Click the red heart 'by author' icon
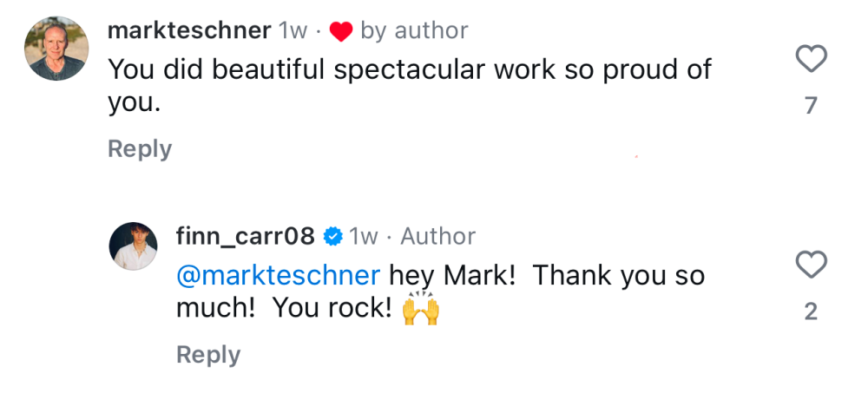This screenshot has height=393, width=868. click(x=341, y=32)
